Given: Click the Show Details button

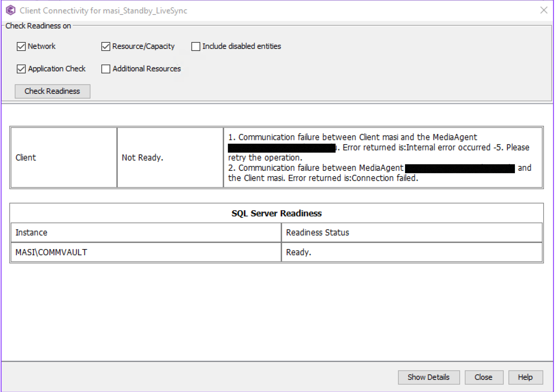Looking at the screenshot, I should [429, 377].
